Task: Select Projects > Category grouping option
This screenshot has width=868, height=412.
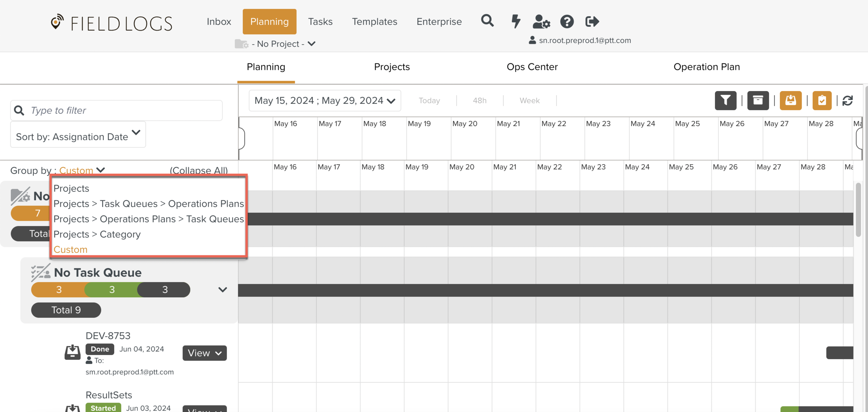Action: point(97,234)
